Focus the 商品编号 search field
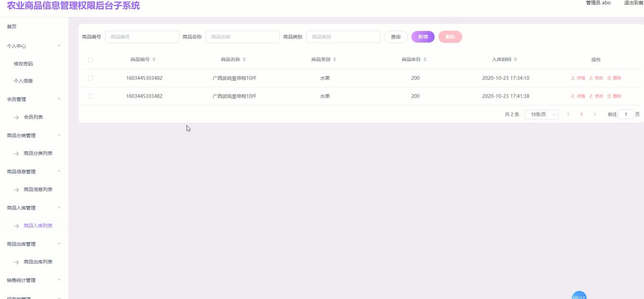644x299 pixels. (142, 37)
